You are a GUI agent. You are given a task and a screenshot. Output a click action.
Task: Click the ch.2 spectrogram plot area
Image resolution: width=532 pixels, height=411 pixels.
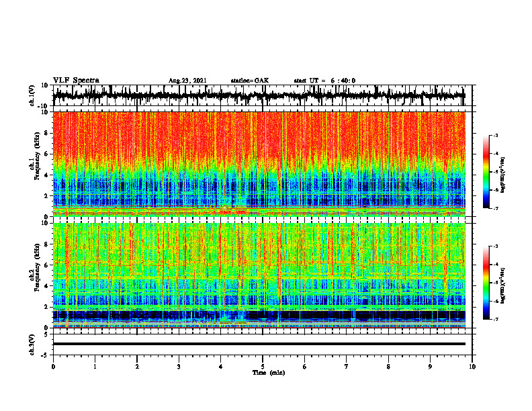(x=259, y=275)
